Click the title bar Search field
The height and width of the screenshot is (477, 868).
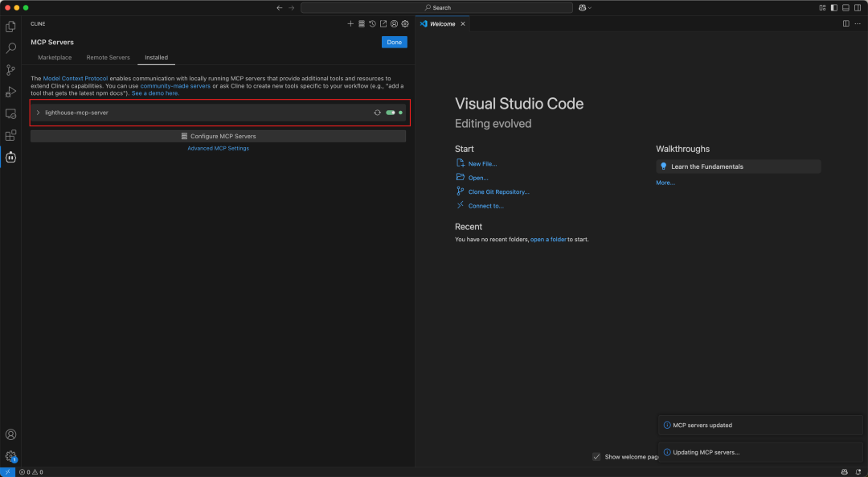pos(436,8)
